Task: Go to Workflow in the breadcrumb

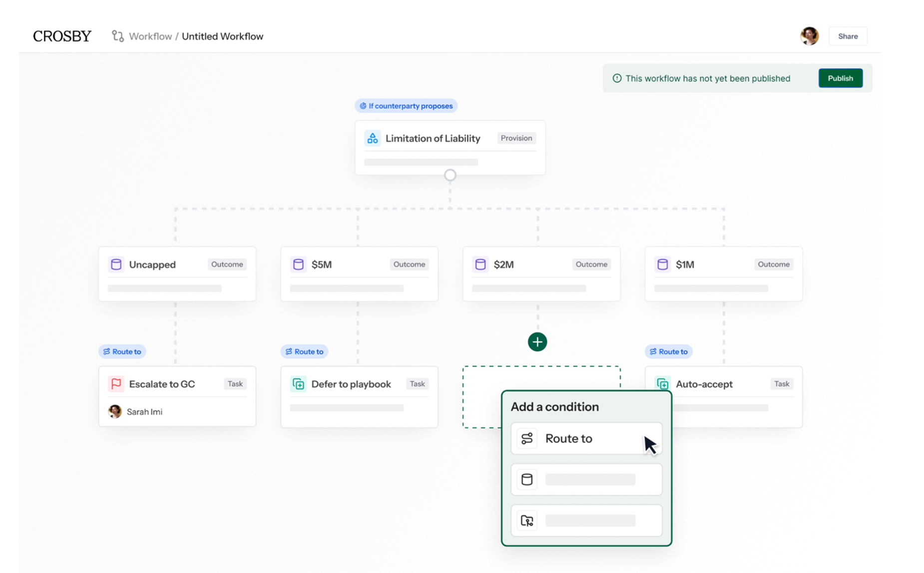Action: (x=150, y=36)
